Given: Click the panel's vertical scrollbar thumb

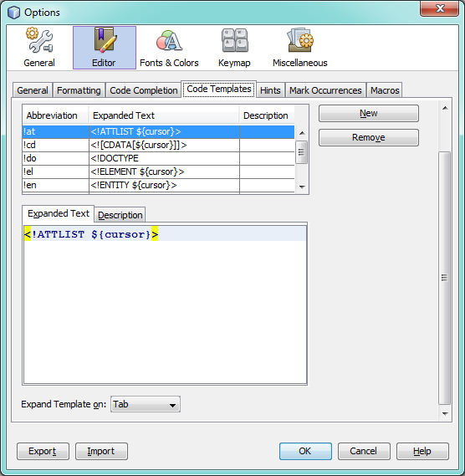Looking at the screenshot, I should click(445, 278).
